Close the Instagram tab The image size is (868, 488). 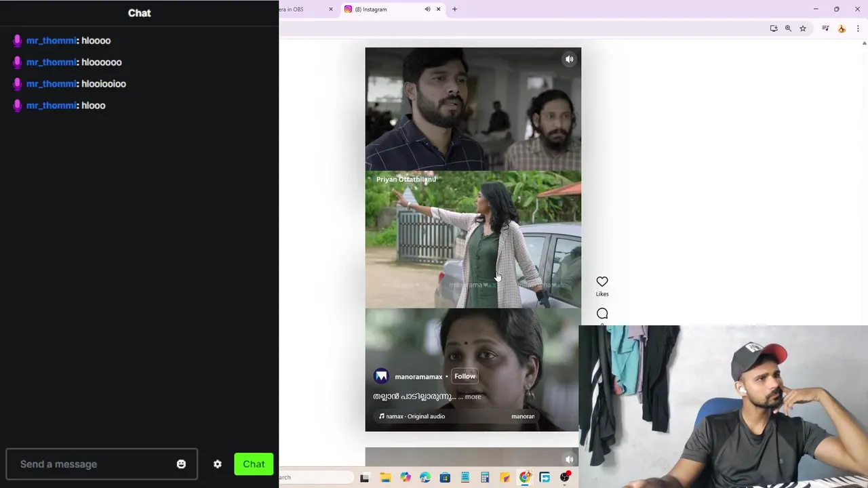click(x=438, y=9)
